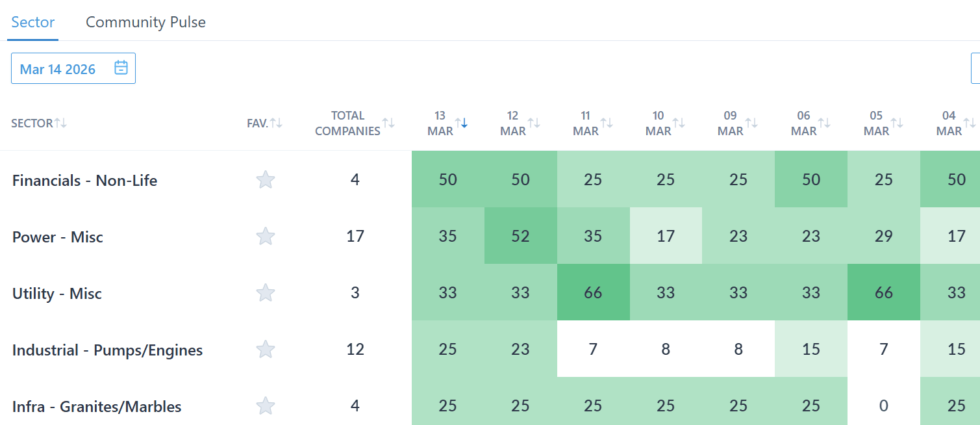Switch to the Sector tab

(x=33, y=22)
